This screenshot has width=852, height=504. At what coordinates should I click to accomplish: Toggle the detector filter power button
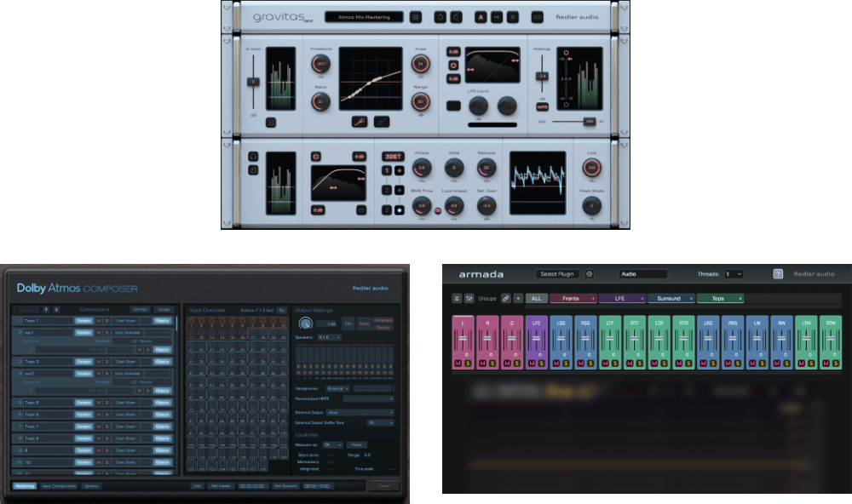(x=316, y=157)
